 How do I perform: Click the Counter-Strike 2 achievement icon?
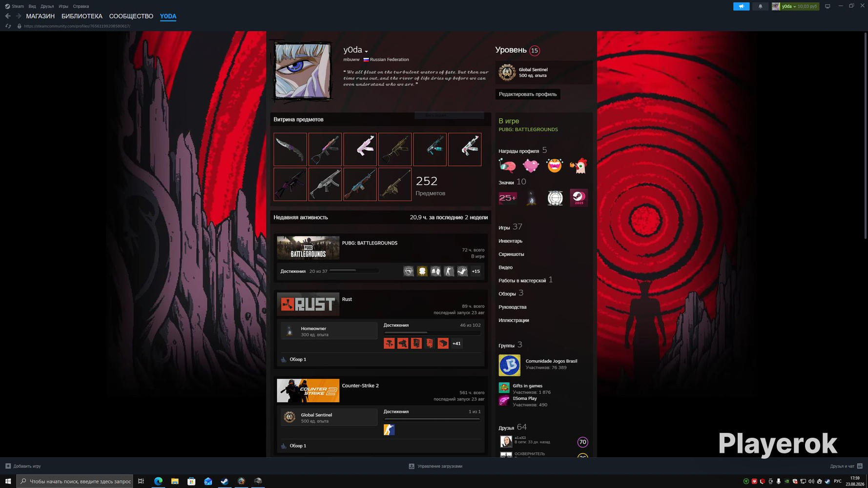tap(389, 430)
